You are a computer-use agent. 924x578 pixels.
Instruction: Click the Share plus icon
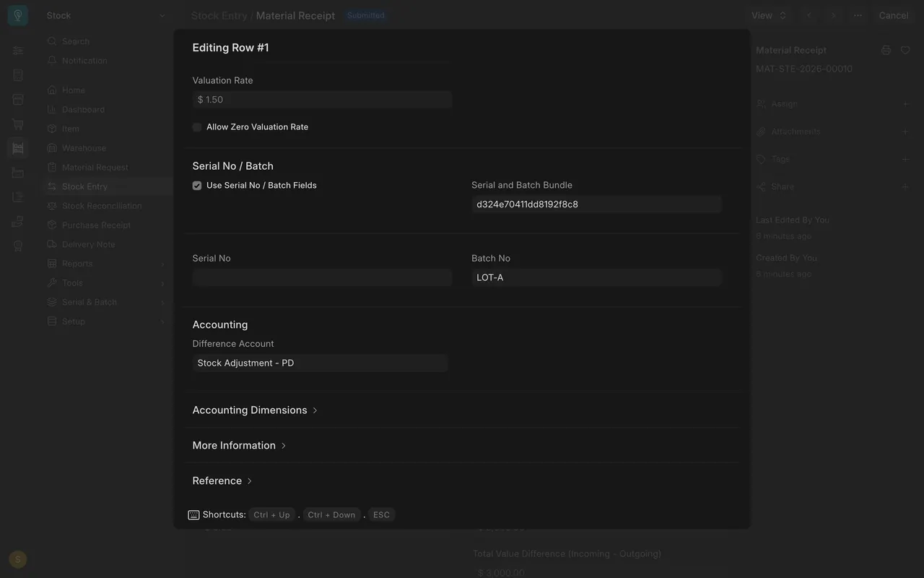[905, 186]
